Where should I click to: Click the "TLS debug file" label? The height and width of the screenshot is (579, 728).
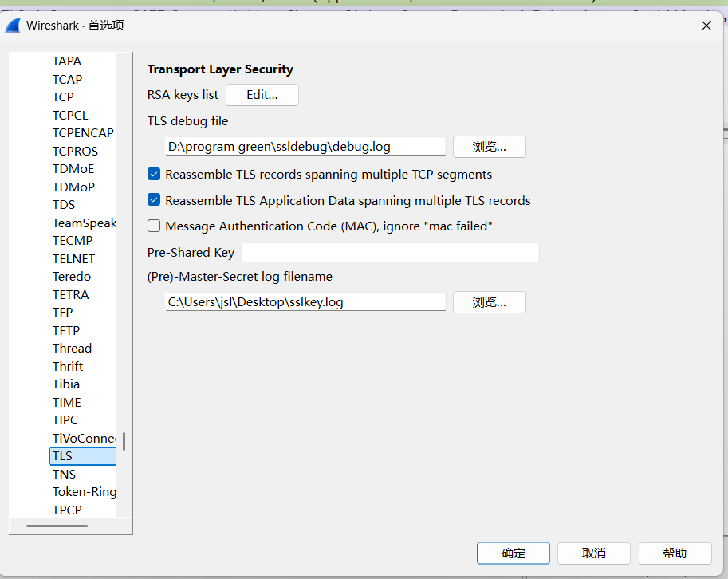click(x=187, y=121)
